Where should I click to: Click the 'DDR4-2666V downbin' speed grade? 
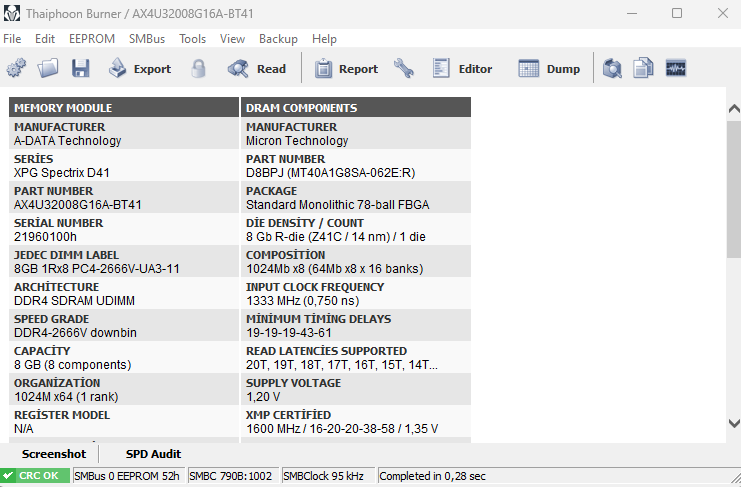tap(75, 333)
